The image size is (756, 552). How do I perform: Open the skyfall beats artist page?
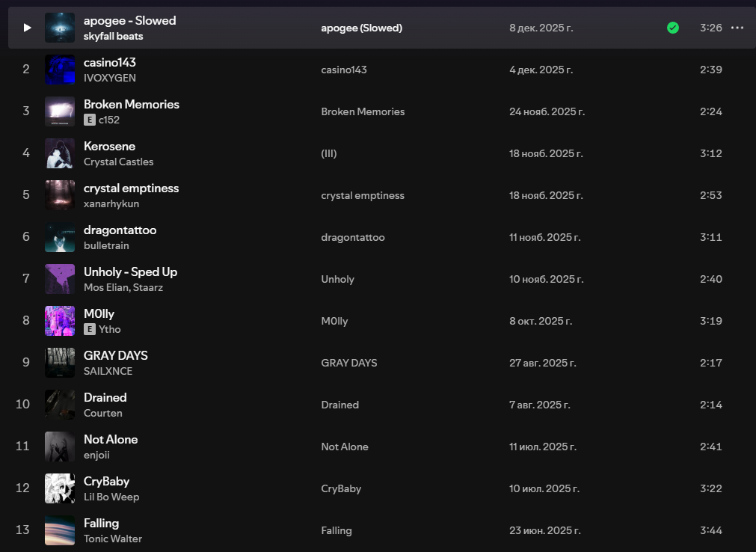(113, 36)
